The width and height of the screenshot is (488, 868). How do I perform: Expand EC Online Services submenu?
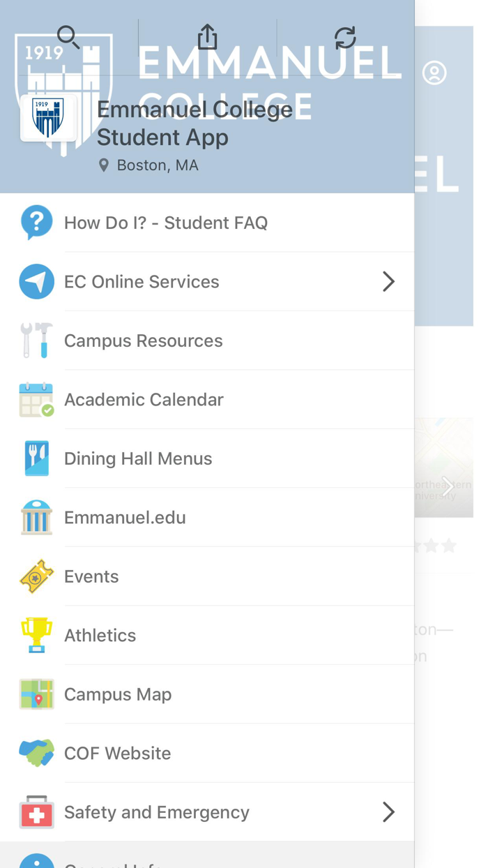click(x=388, y=281)
